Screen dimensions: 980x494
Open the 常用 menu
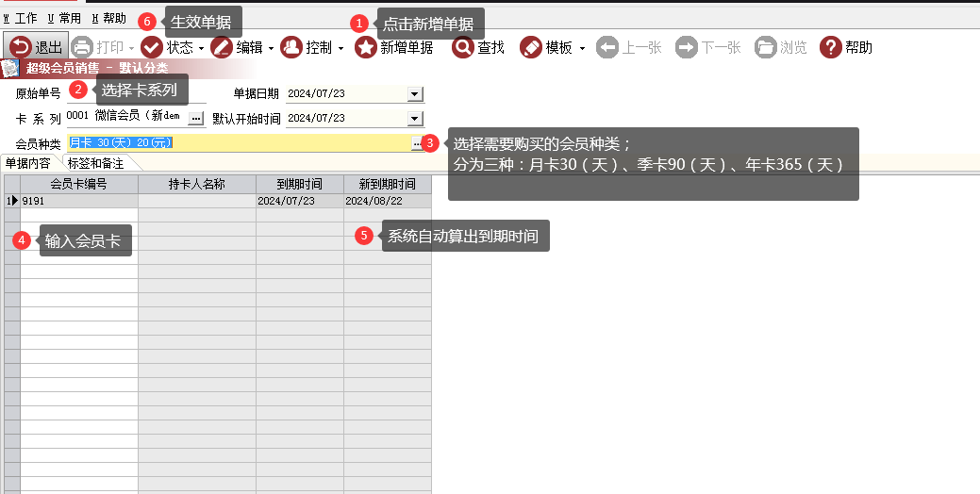65,18
